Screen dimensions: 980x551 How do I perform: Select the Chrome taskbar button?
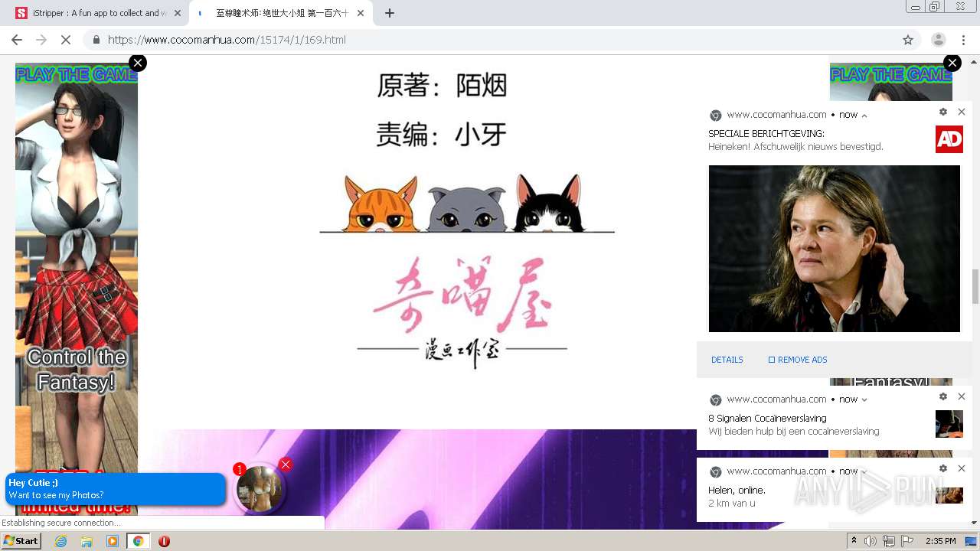(x=138, y=541)
